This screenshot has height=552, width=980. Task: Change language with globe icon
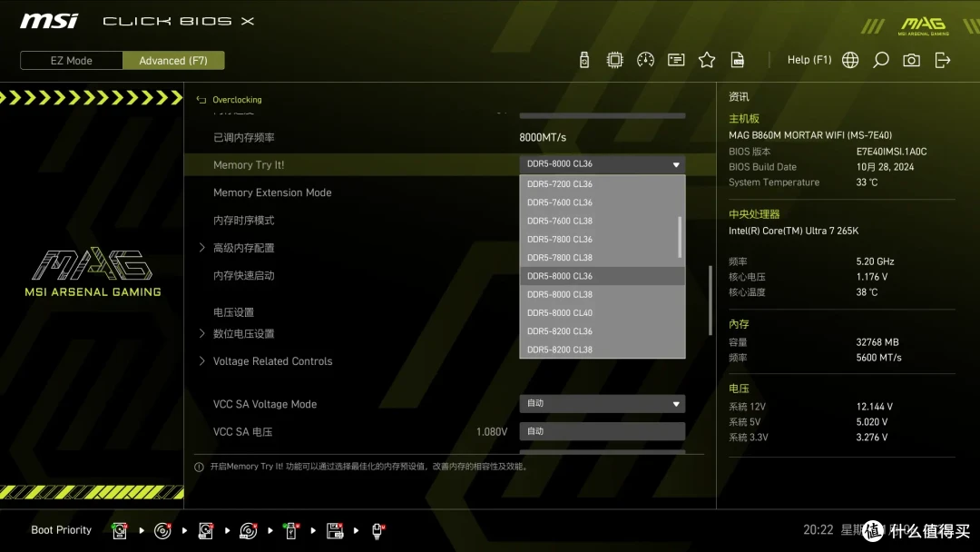pos(850,60)
